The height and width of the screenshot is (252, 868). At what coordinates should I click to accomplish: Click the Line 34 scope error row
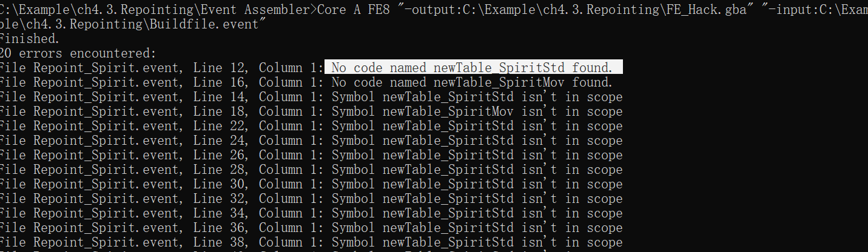[x=311, y=213]
